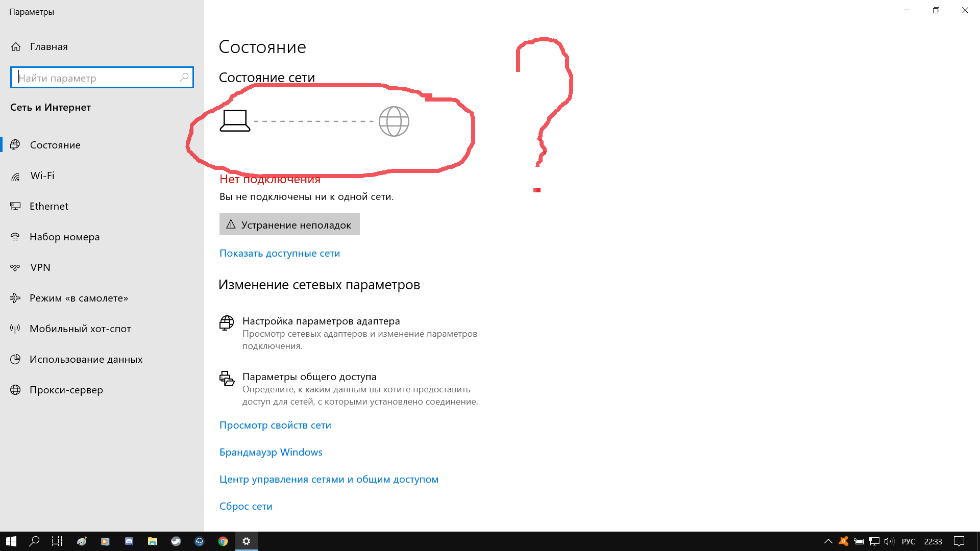Viewport: 980px width, 551px height.
Task: Select Состояние tab in sidebar
Action: 55,144
